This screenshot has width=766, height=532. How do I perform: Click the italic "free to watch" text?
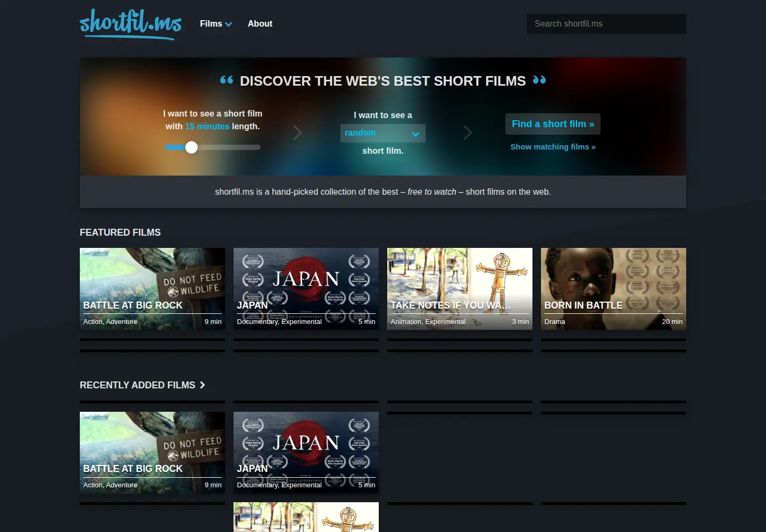tap(432, 192)
